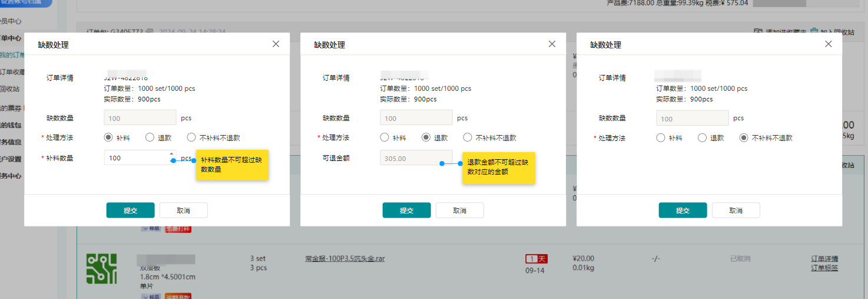Open 订单详情 link for the cancelled order
This screenshot has height=299, width=868.
[824, 258]
